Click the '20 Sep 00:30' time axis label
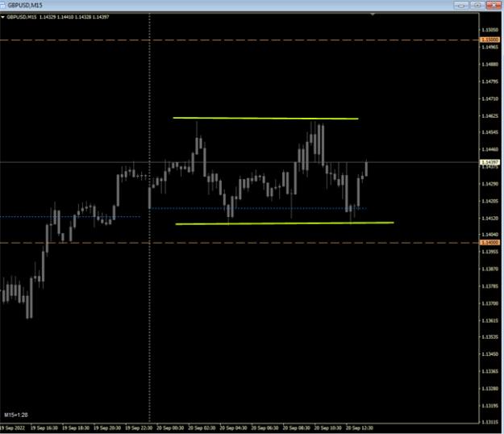Viewport: 504px width, 434px height. click(170, 428)
